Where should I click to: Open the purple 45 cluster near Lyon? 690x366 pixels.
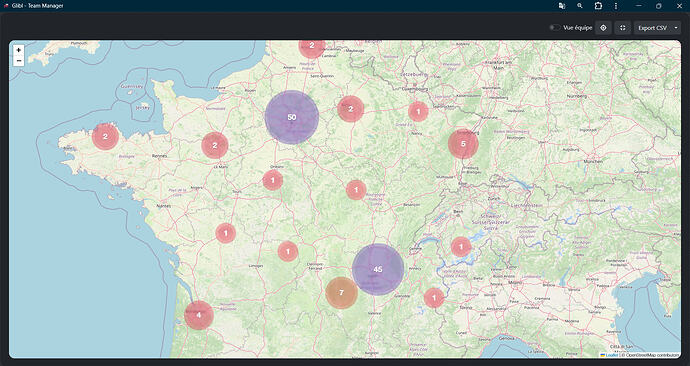click(378, 269)
